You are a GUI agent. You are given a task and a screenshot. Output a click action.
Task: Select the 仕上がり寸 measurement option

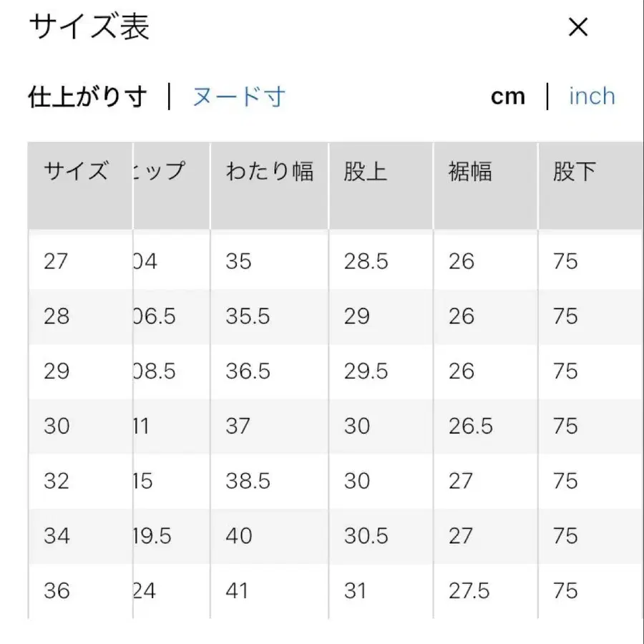(87, 95)
